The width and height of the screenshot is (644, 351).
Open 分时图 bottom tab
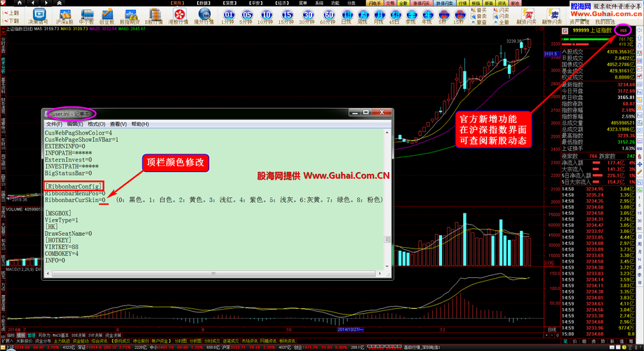tap(180, 341)
